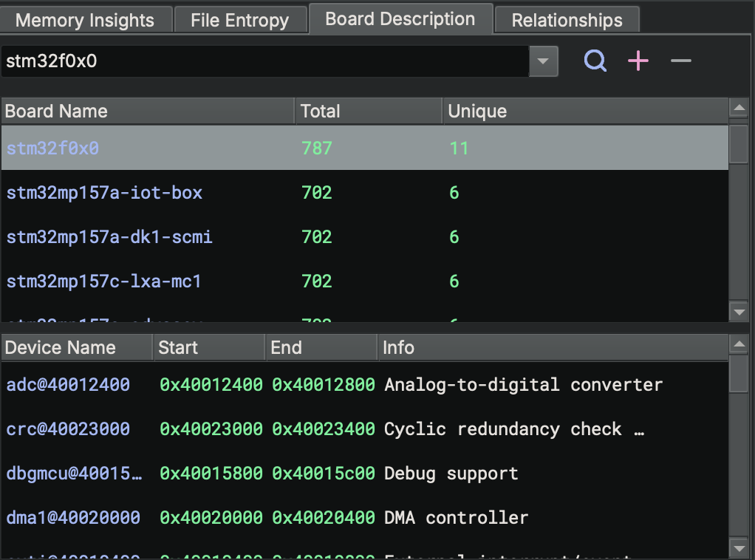The image size is (755, 560).
Task: Switch to the Memory Insights tab
Action: click(85, 20)
